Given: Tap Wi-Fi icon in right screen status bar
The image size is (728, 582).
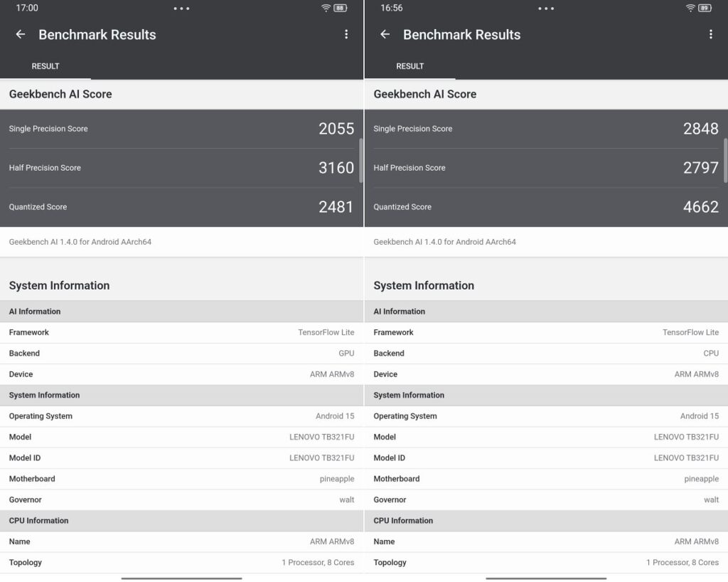Looking at the screenshot, I should (x=690, y=8).
